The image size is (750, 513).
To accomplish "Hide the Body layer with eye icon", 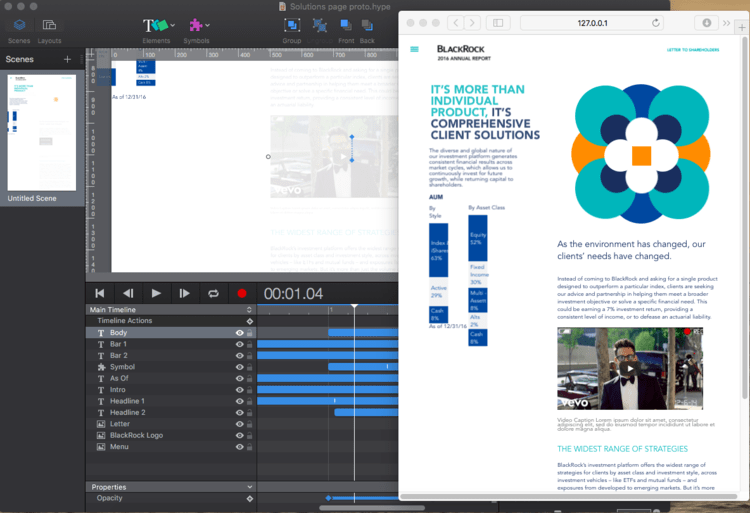I will 240,333.
